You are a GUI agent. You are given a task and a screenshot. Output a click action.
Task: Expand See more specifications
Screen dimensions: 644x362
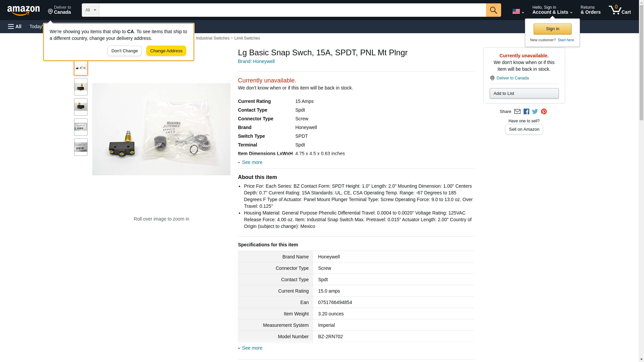click(x=252, y=348)
